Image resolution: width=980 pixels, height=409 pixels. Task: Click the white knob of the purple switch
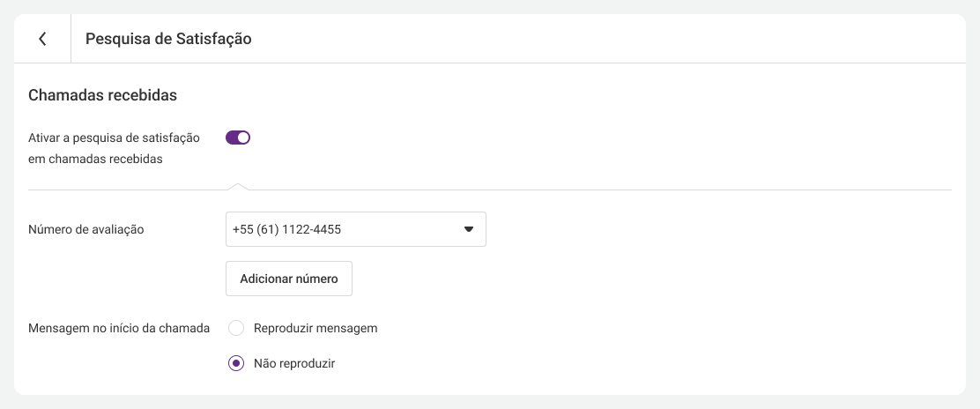tap(244, 138)
